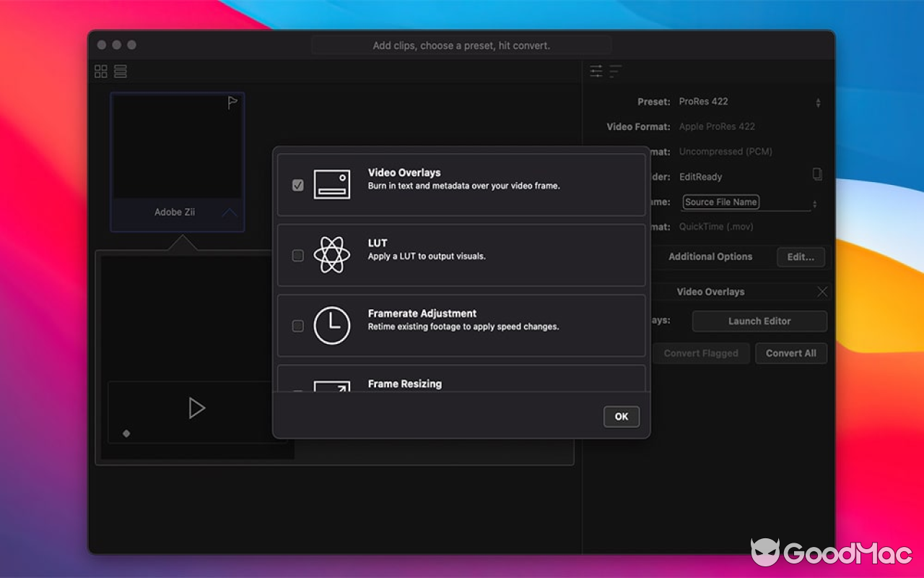Launch the Video Overlays editor
Image resolution: width=924 pixels, height=578 pixels.
(x=759, y=321)
